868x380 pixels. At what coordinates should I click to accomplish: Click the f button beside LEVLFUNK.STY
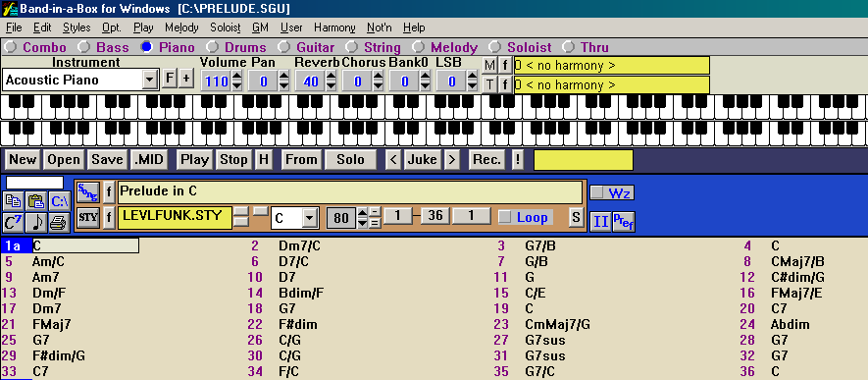pos(109,217)
